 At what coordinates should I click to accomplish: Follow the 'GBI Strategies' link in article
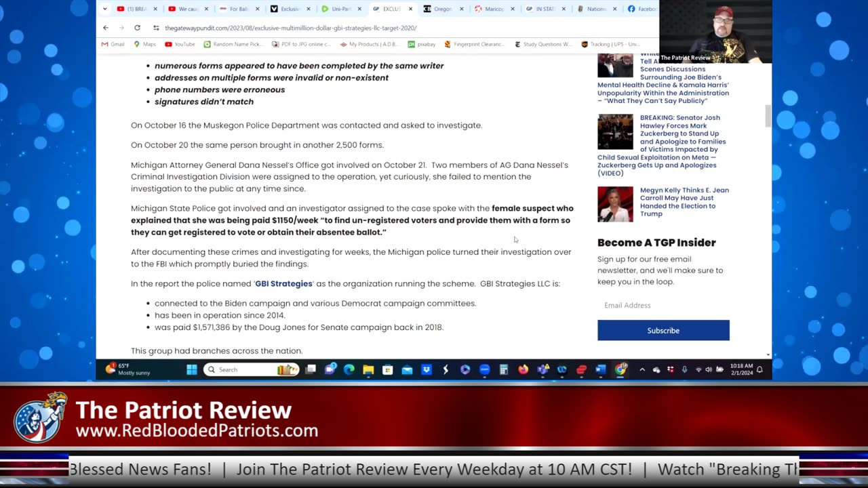[283, 283]
